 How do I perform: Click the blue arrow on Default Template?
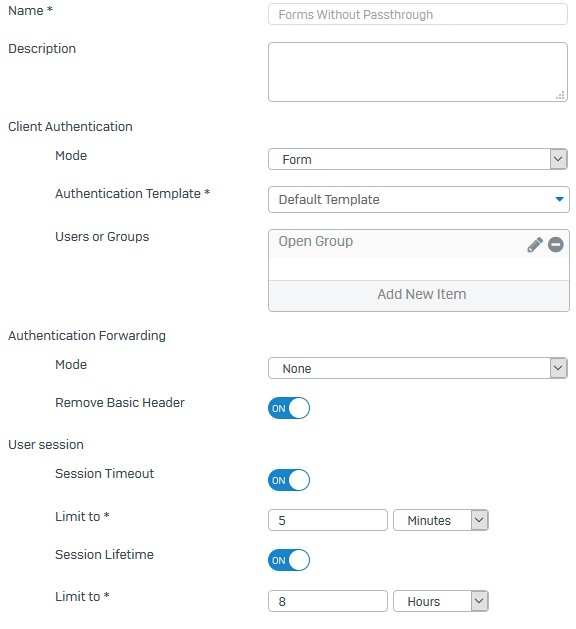[559, 199]
